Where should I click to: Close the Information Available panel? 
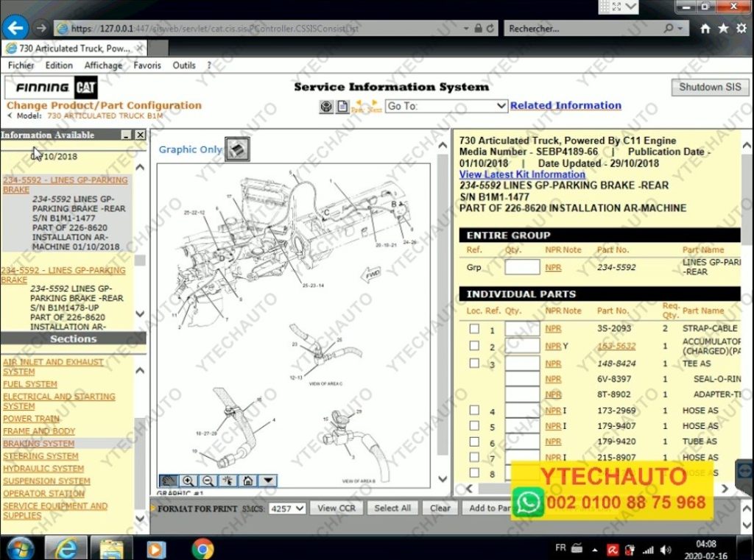click(x=140, y=135)
